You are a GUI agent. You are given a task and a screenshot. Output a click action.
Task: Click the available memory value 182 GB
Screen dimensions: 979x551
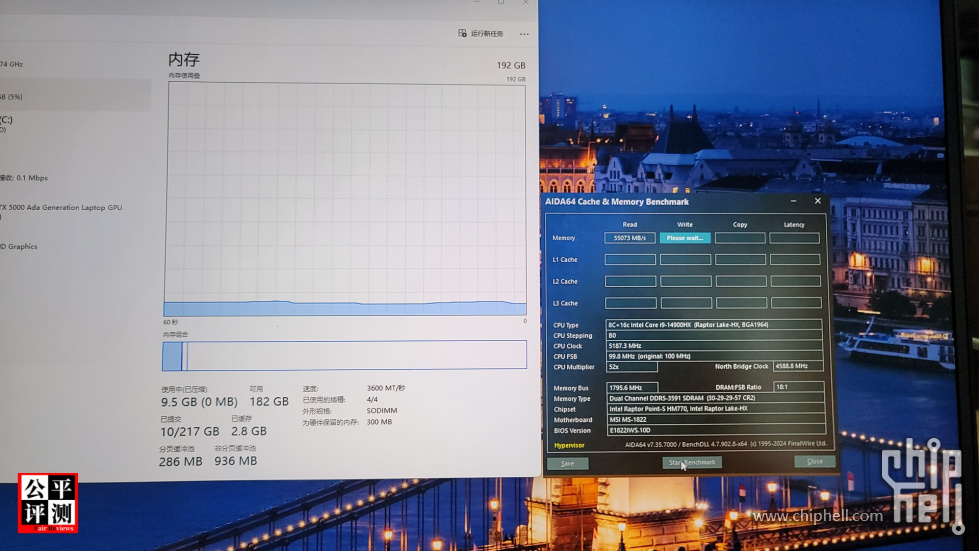click(269, 402)
